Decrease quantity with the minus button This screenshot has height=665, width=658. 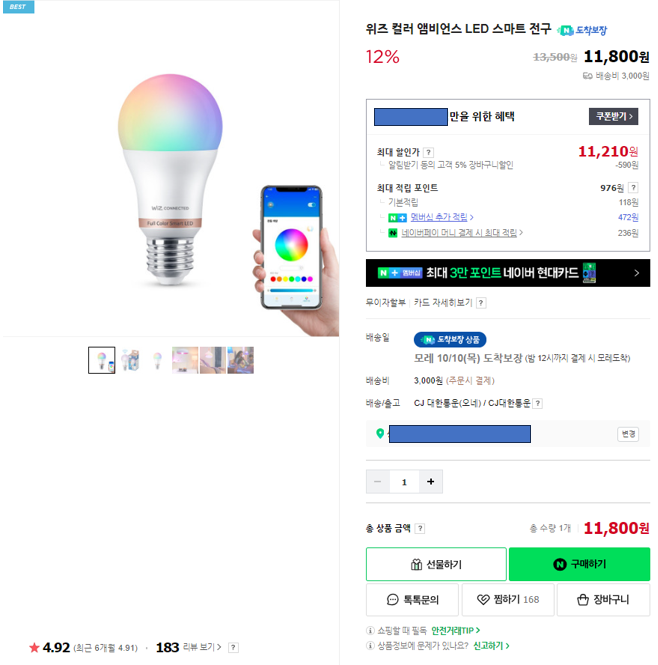[378, 482]
